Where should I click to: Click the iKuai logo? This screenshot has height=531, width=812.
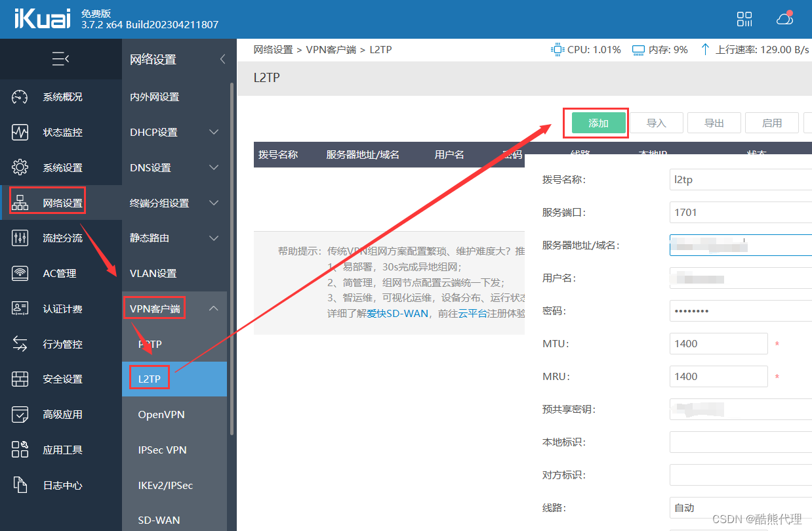[x=42, y=19]
